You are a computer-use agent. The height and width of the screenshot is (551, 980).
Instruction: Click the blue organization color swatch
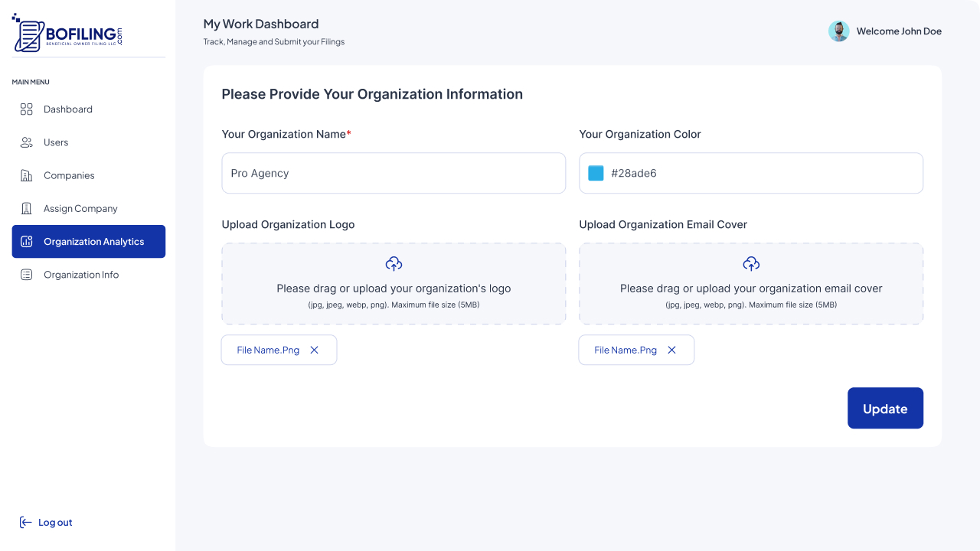(x=596, y=173)
